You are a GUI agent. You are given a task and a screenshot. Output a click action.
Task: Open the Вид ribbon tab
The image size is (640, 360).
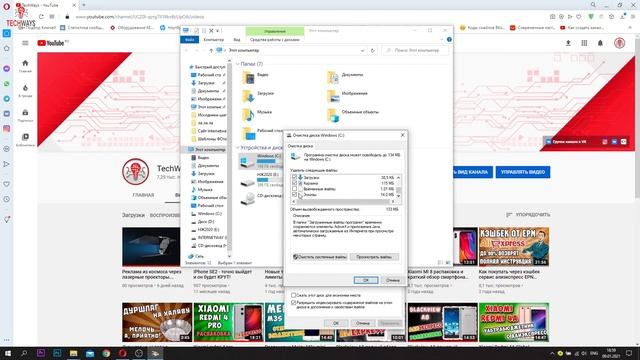[x=237, y=40]
